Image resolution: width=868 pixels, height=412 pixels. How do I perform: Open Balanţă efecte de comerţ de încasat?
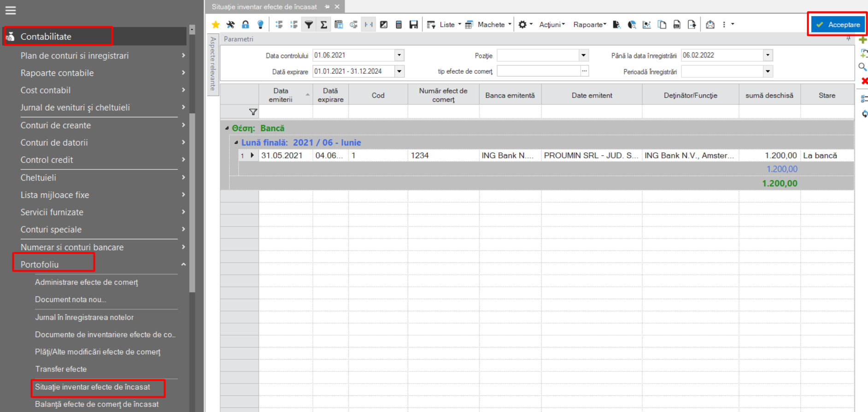click(97, 404)
